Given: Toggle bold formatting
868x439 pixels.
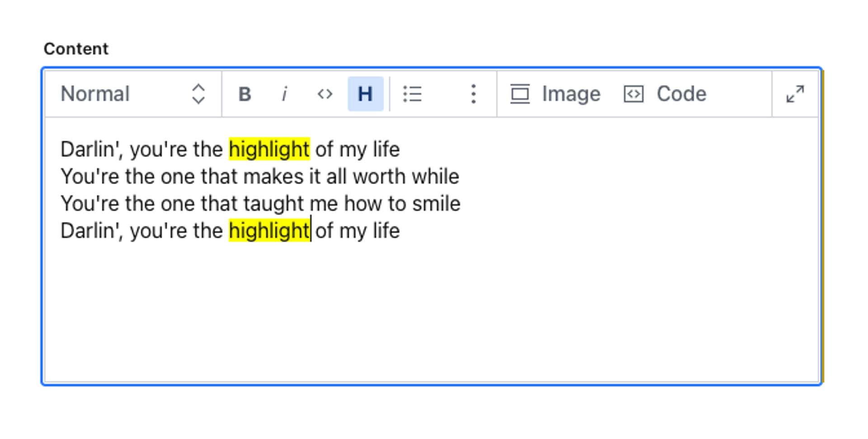Looking at the screenshot, I should (245, 94).
